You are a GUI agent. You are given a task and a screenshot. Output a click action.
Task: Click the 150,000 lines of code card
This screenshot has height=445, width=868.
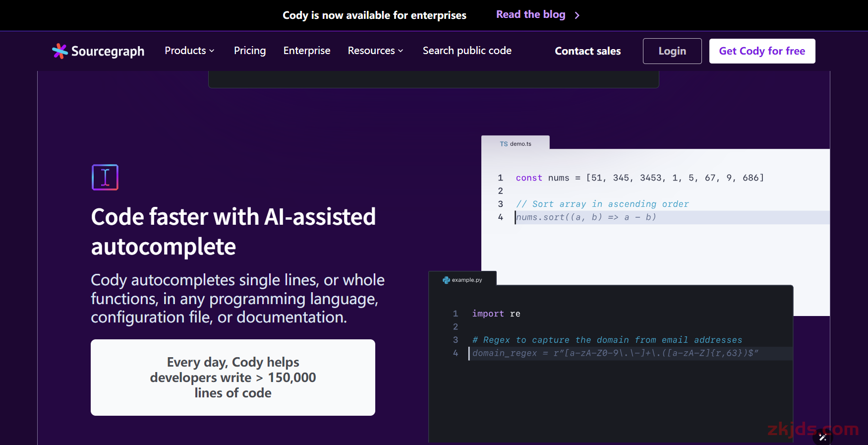tap(233, 378)
